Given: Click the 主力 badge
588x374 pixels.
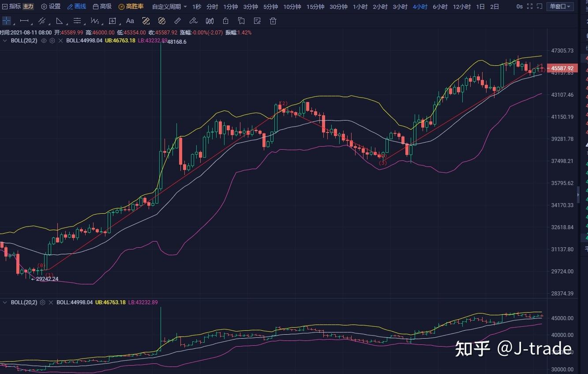Looking at the screenshot, I should (28, 7).
